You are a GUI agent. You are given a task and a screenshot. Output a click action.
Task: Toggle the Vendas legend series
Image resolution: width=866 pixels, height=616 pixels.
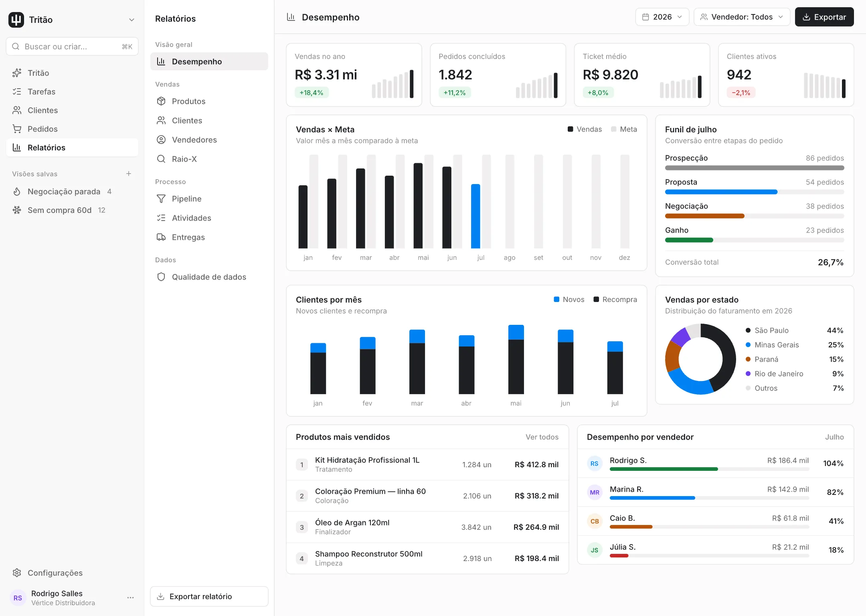[585, 129]
